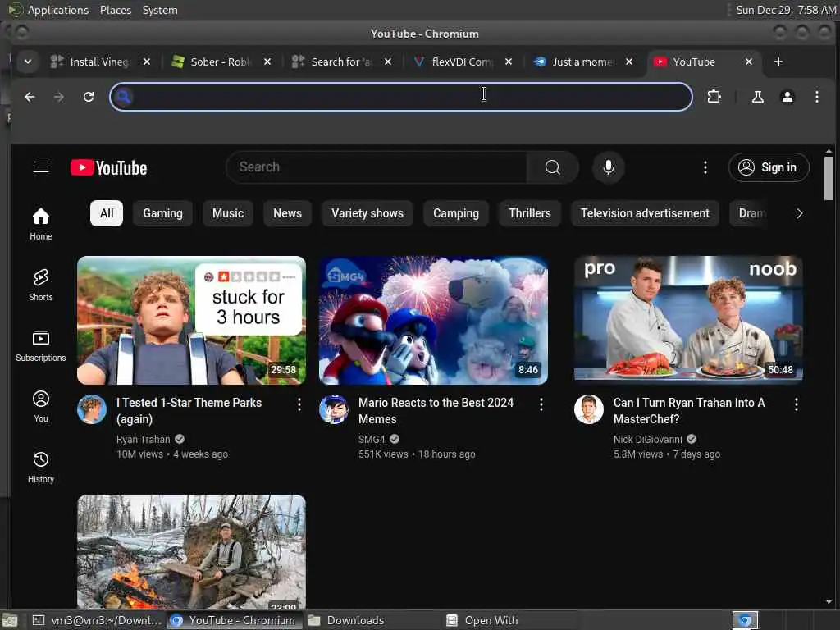840x630 pixels.
Task: Click the page vertical scrollbar thumb
Action: tap(829, 178)
